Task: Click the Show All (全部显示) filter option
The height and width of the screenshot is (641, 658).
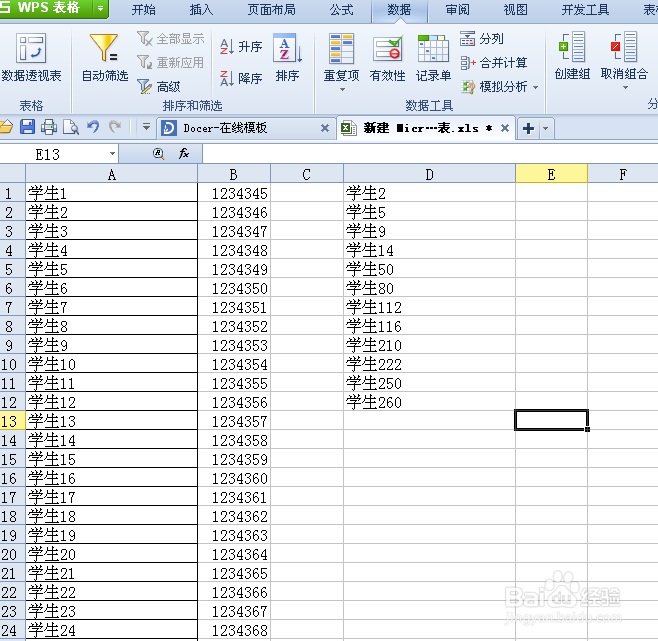Action: [170, 39]
